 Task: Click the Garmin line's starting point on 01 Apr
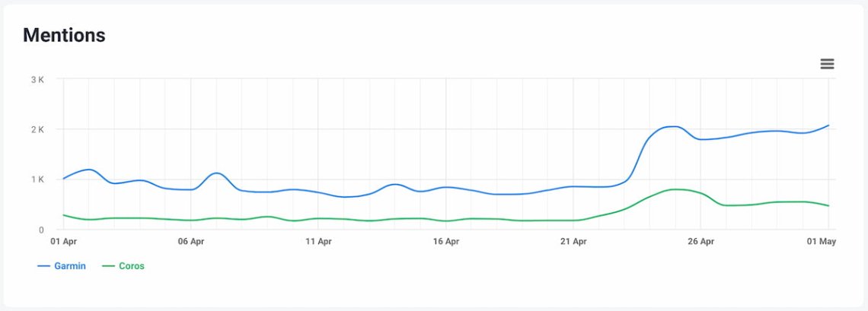tap(64, 179)
